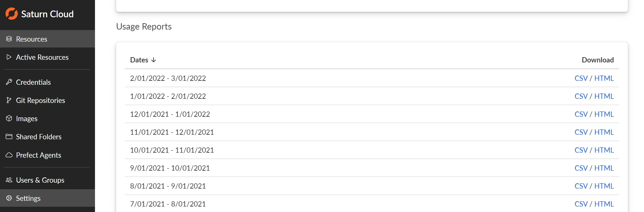Open Shared Folders via the folder icon
The height and width of the screenshot is (212, 644).
(9, 137)
